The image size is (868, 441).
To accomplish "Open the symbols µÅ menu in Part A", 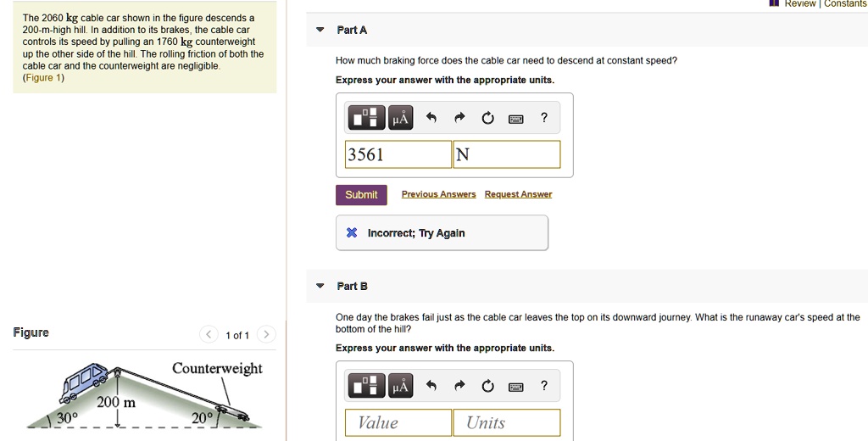I will click(x=399, y=119).
